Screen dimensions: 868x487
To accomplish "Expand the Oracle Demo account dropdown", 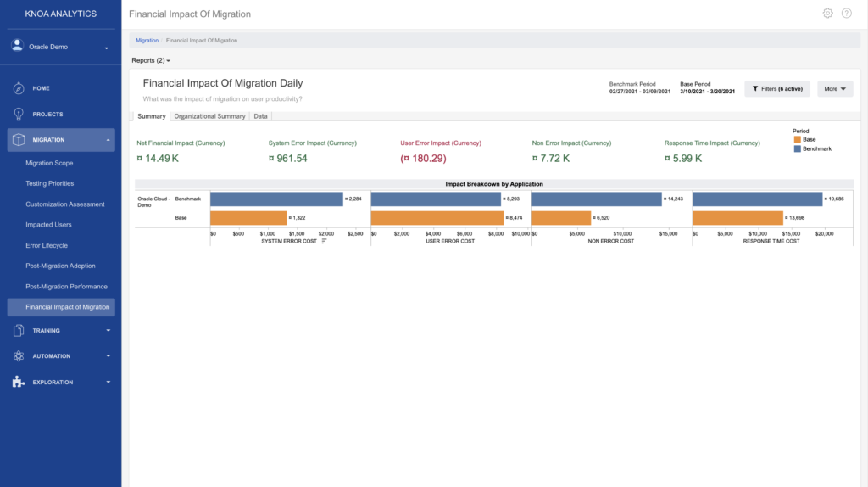I will point(106,48).
